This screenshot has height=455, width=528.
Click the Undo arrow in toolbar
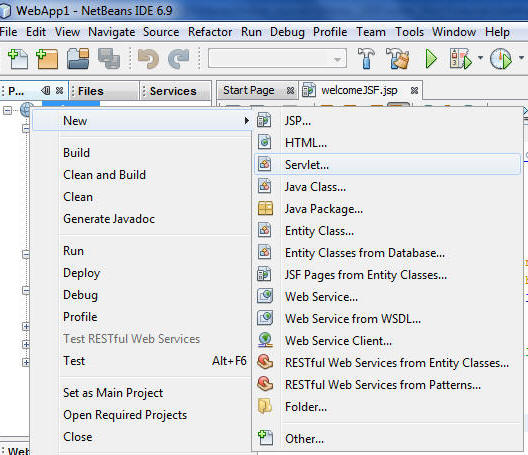[x=148, y=59]
